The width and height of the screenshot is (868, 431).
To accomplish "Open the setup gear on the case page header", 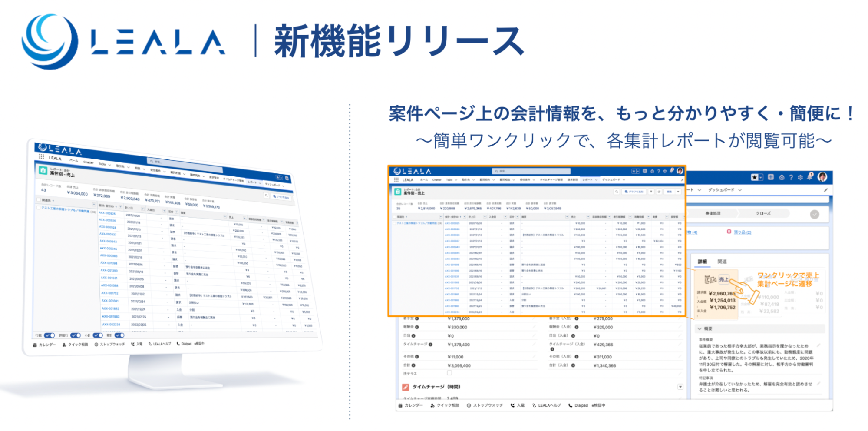I will point(800,177).
